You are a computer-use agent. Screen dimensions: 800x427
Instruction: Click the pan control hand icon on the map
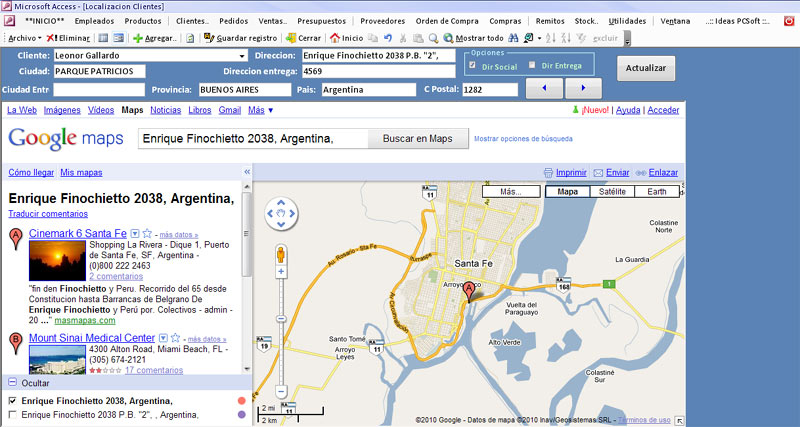point(281,212)
